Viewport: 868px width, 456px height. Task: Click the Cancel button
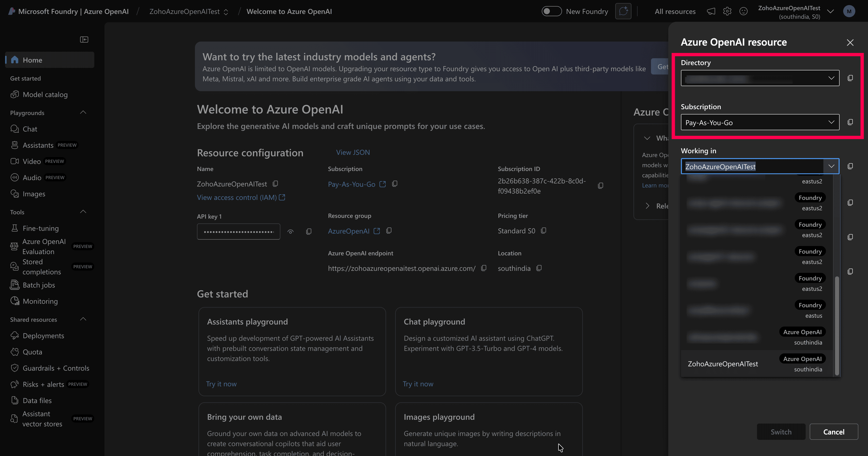pos(834,432)
